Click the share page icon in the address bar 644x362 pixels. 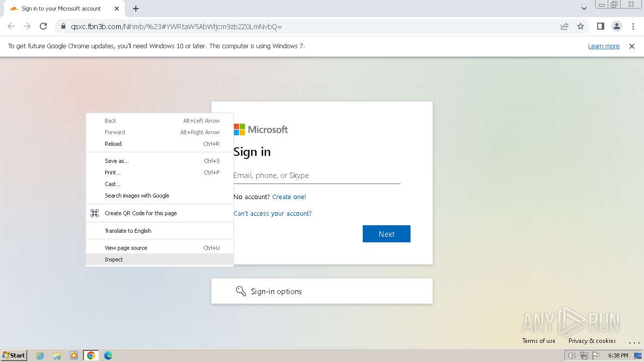(565, 26)
